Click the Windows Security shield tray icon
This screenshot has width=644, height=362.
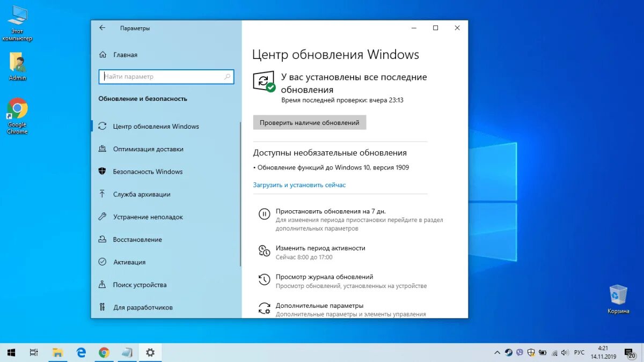pos(531,352)
